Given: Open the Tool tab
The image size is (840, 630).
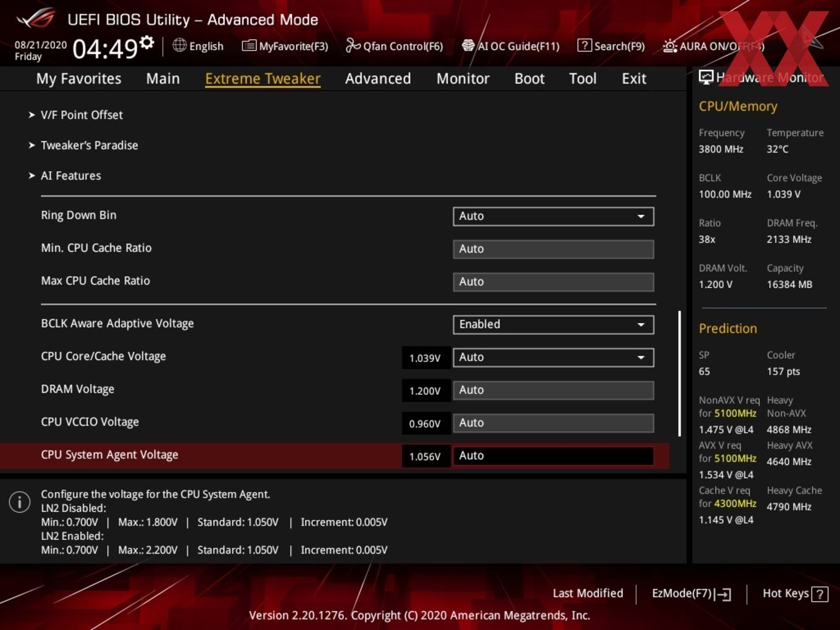Looking at the screenshot, I should coord(582,78).
